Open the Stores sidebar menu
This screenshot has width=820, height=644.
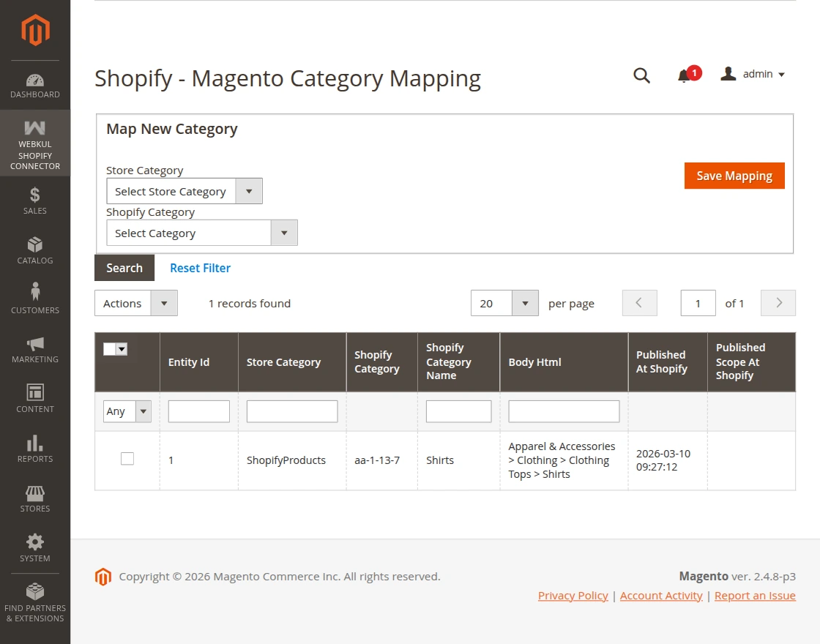point(34,498)
